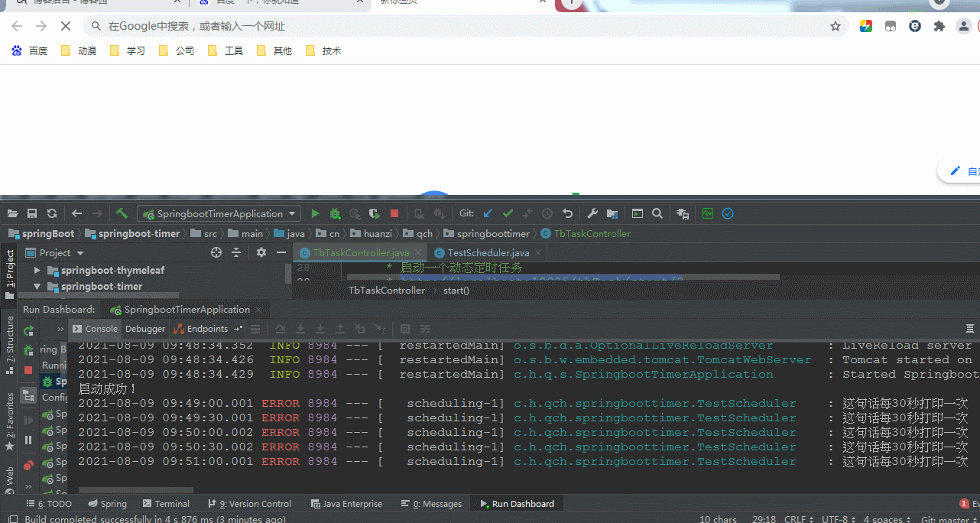This screenshot has height=523, width=980.
Task: Click the Chrome address bar search field
Action: 466,26
